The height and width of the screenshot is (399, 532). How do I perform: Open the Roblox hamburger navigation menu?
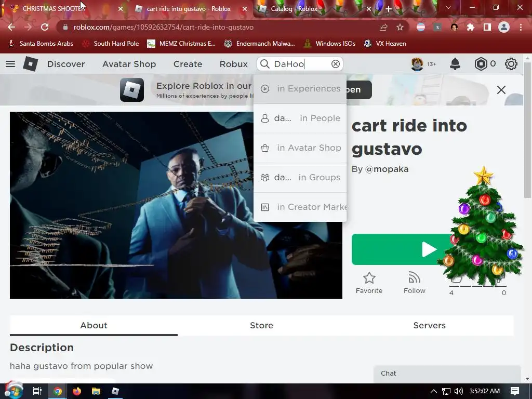pos(10,64)
